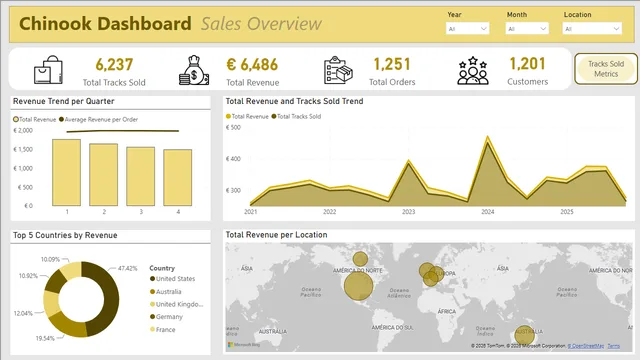640x360 pixels.
Task: Open the Month filter dropdown
Action: tap(527, 29)
